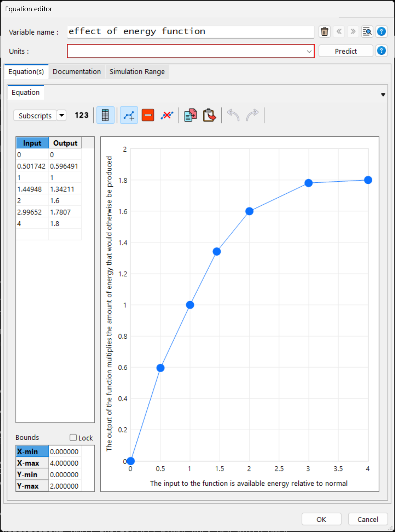This screenshot has width=395, height=532.
Task: Delete the variable using trash icon
Action: 324,32
